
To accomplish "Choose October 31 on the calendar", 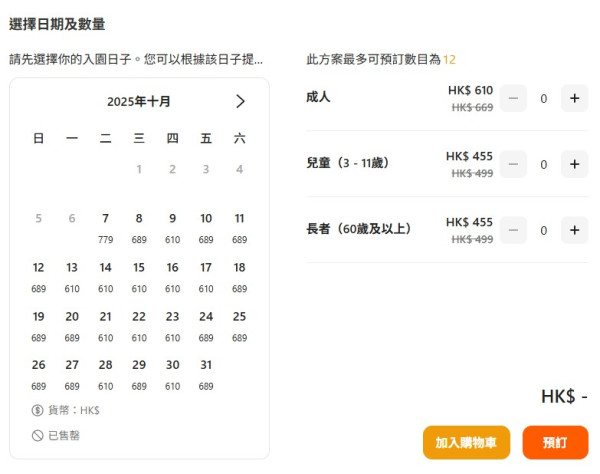I will [206, 373].
